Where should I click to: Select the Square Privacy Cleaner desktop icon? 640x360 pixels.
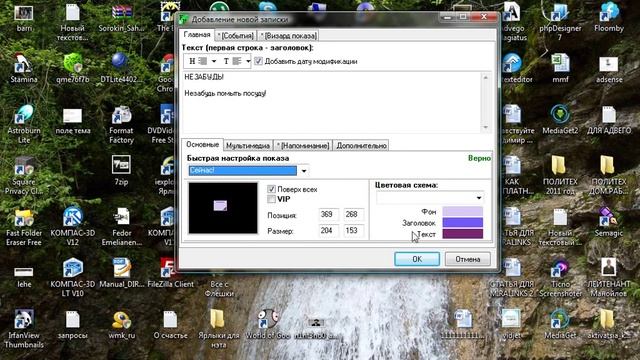click(24, 176)
